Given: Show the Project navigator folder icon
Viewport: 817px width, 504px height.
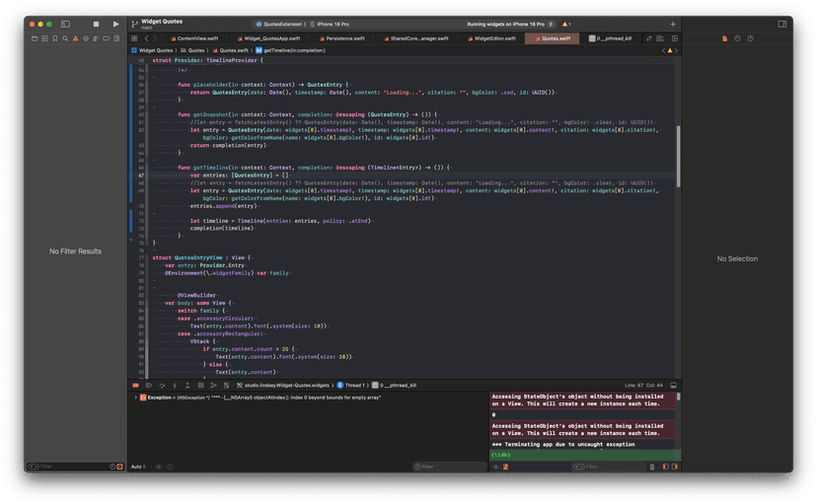Looking at the screenshot, I should tap(35, 38).
